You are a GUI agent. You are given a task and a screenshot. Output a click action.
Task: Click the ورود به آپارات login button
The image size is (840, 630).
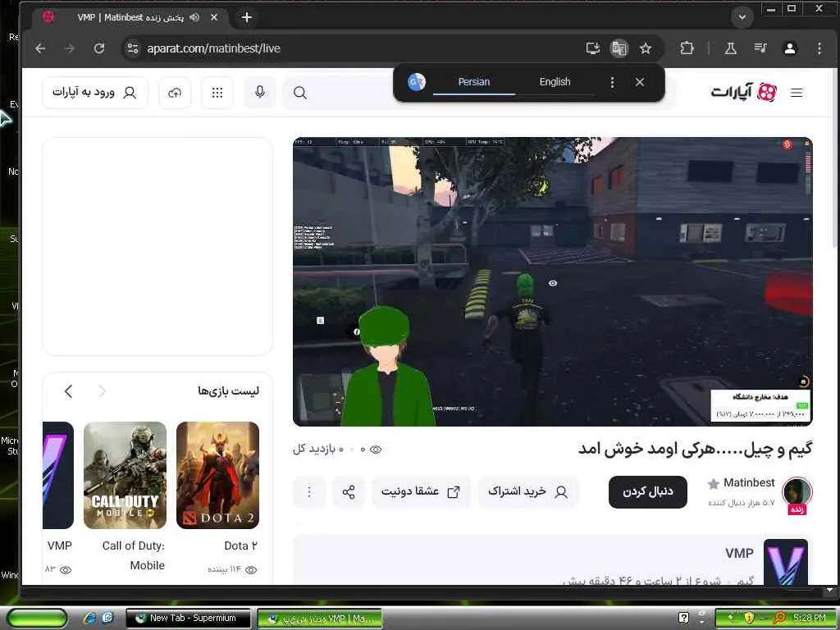click(x=95, y=93)
